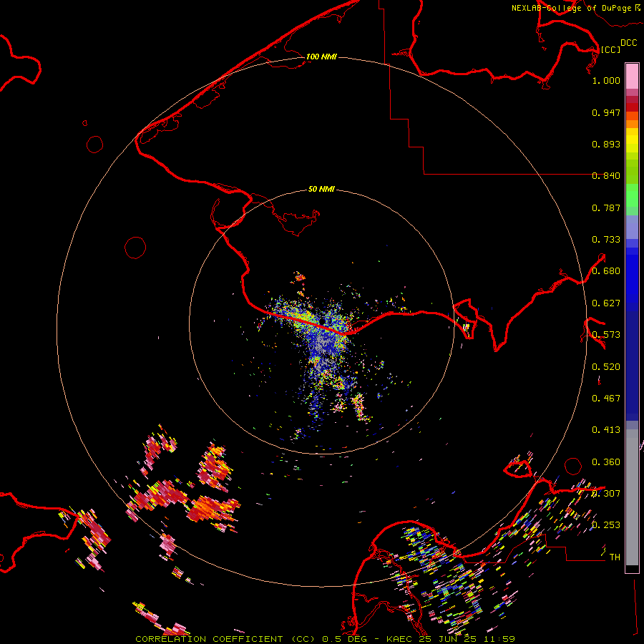Click the 0.787 scale value
This screenshot has width=644, height=644.
click(x=606, y=208)
